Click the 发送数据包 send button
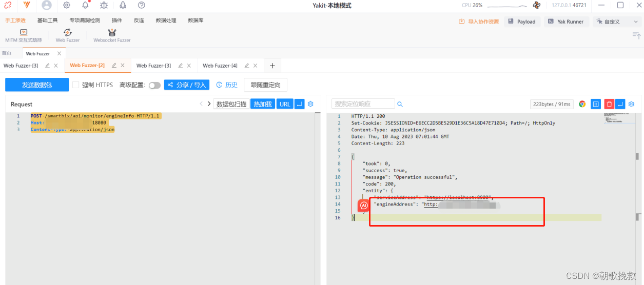The height and width of the screenshot is (285, 644). point(37,85)
